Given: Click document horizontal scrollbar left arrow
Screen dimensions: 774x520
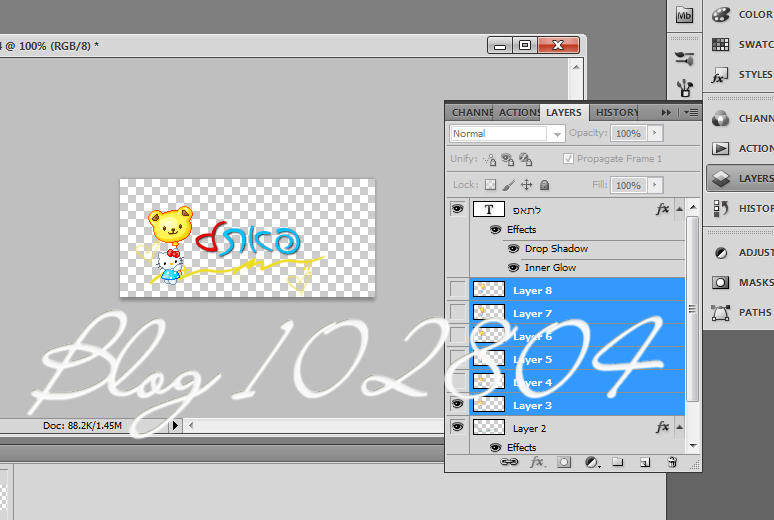Looking at the screenshot, I should point(191,425).
